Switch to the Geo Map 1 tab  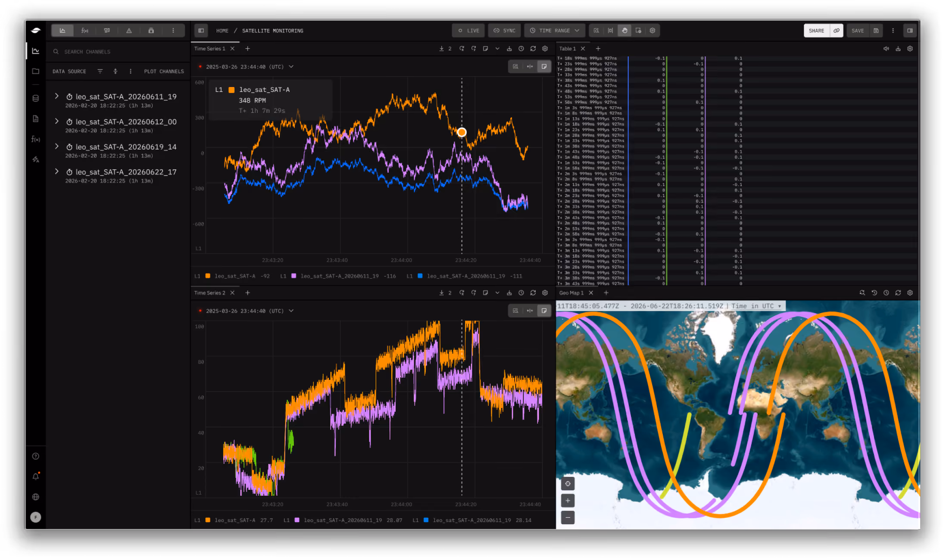coord(571,293)
